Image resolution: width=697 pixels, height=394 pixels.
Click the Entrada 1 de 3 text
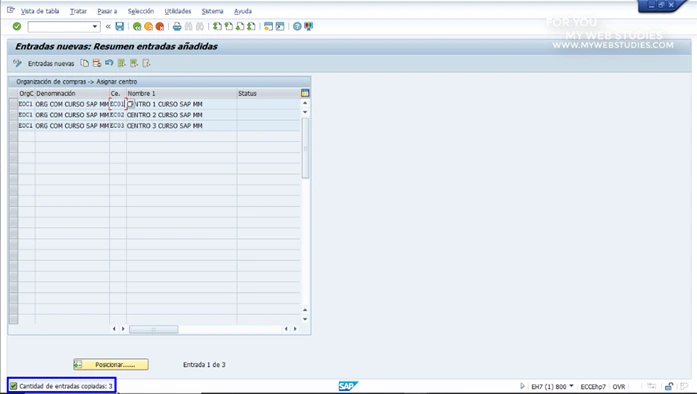point(204,365)
